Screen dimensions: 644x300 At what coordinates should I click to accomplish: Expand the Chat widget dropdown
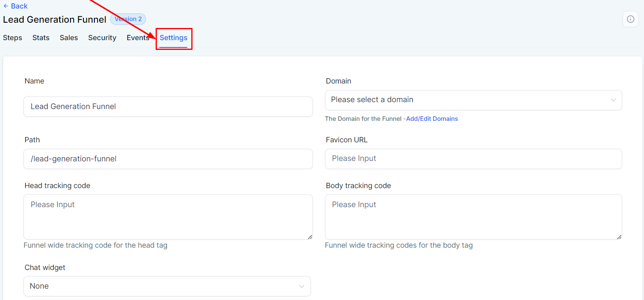click(167, 286)
